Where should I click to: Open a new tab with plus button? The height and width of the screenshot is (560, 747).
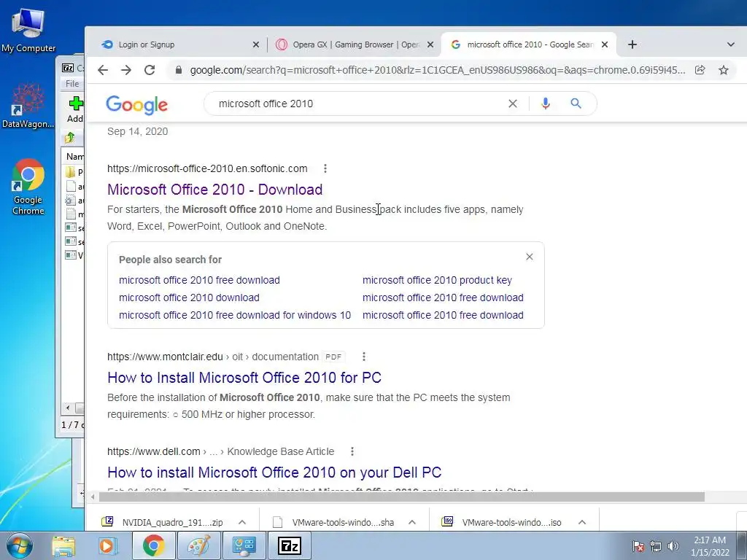[x=632, y=44]
